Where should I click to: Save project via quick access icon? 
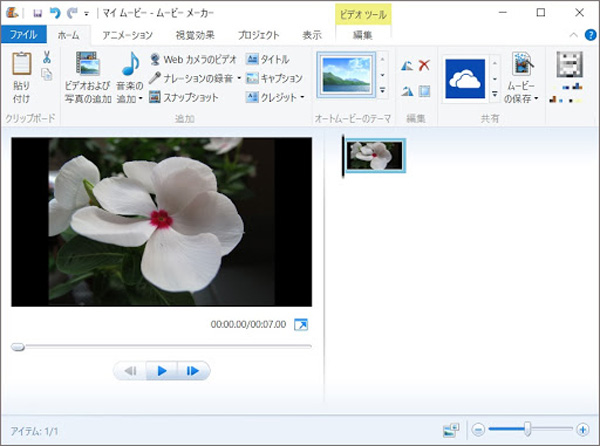tap(38, 13)
